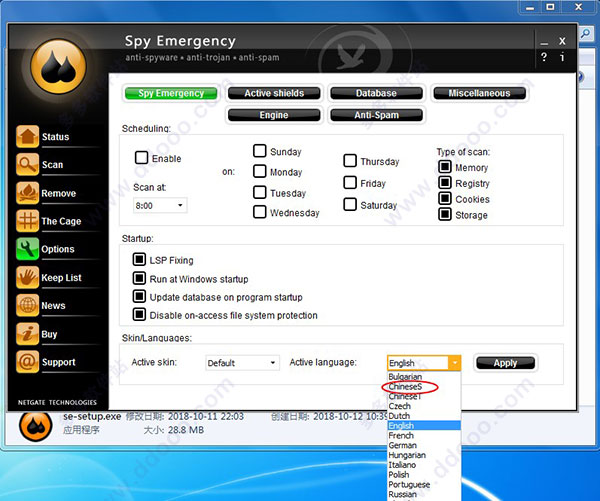600x501 pixels.
Task: Uncheck the Cookies scan type
Action: [x=445, y=198]
